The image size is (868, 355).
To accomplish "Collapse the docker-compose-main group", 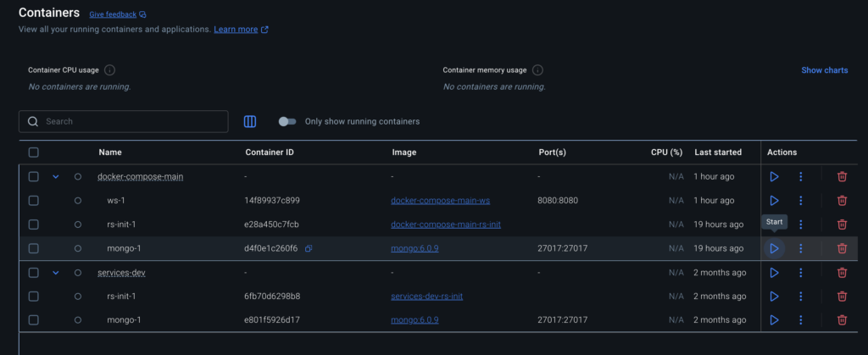I will tap(56, 176).
